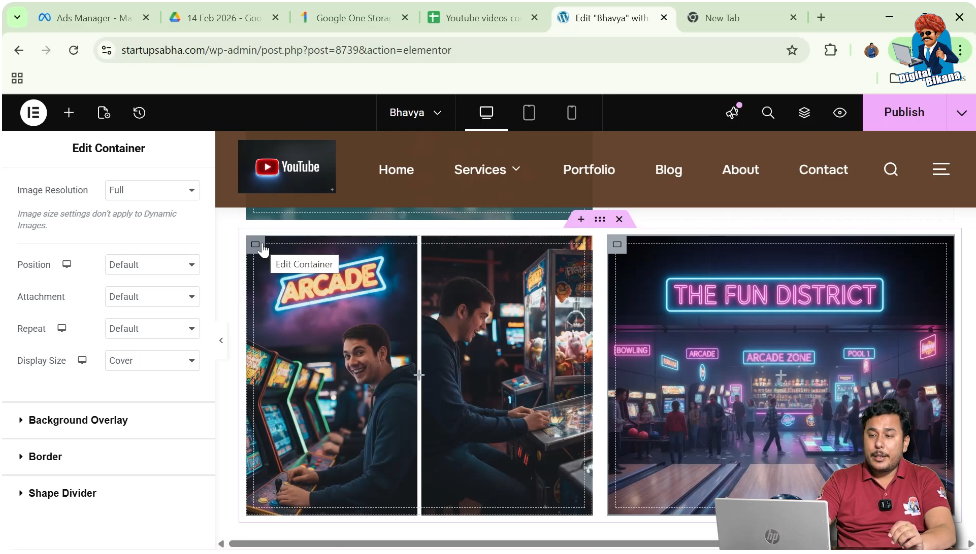The height and width of the screenshot is (554, 976).
Task: Open Document Settings page icon
Action: (x=104, y=113)
